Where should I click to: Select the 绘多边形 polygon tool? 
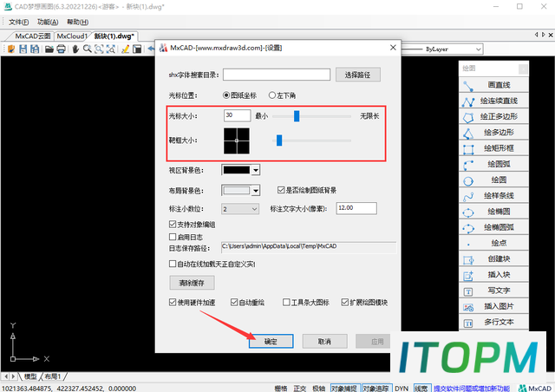(x=493, y=133)
